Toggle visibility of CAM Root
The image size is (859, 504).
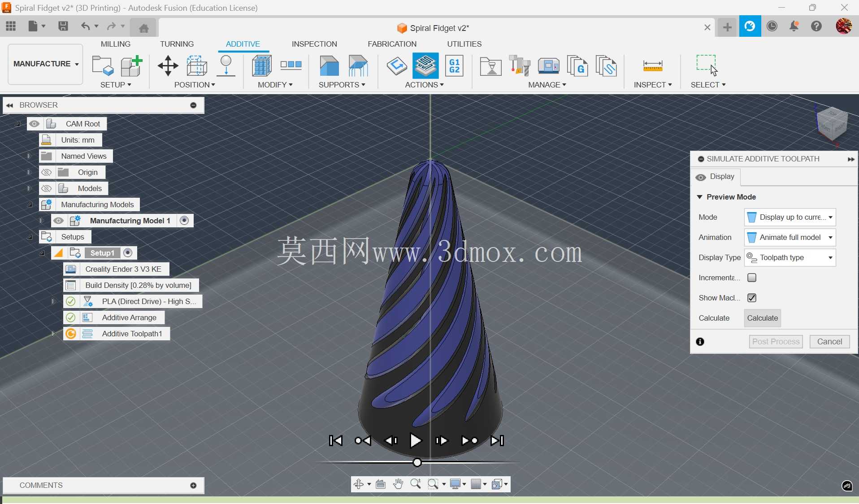[34, 124]
